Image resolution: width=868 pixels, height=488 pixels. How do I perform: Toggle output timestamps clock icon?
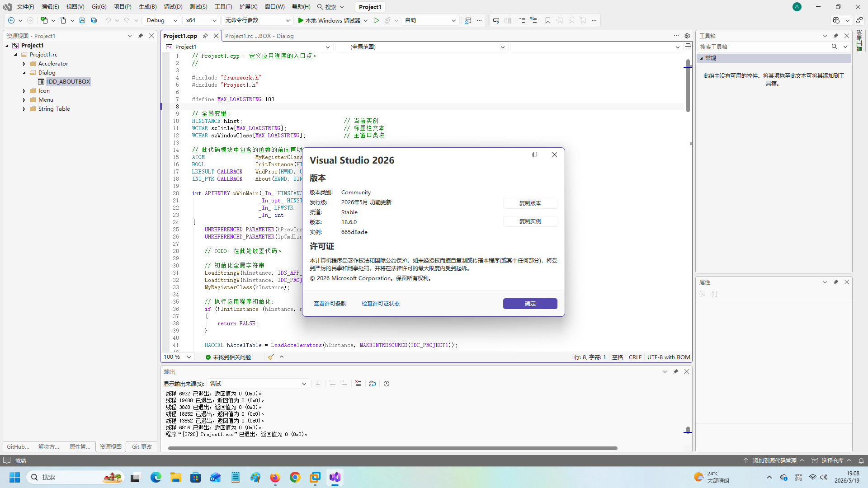tap(387, 384)
